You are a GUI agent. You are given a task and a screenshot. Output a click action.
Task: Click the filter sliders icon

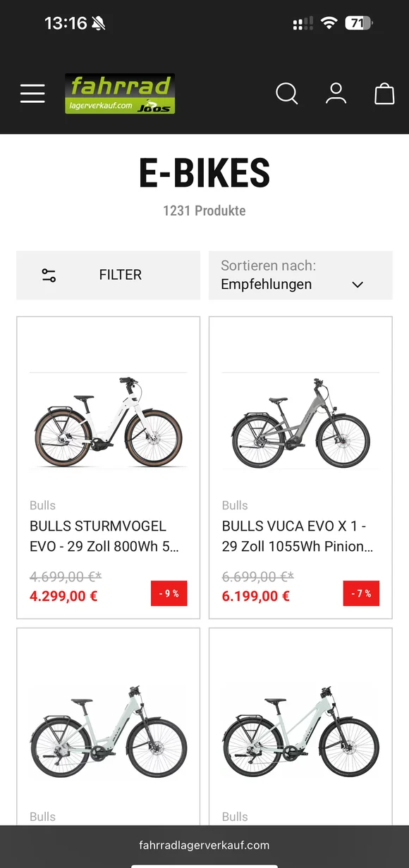tap(48, 275)
